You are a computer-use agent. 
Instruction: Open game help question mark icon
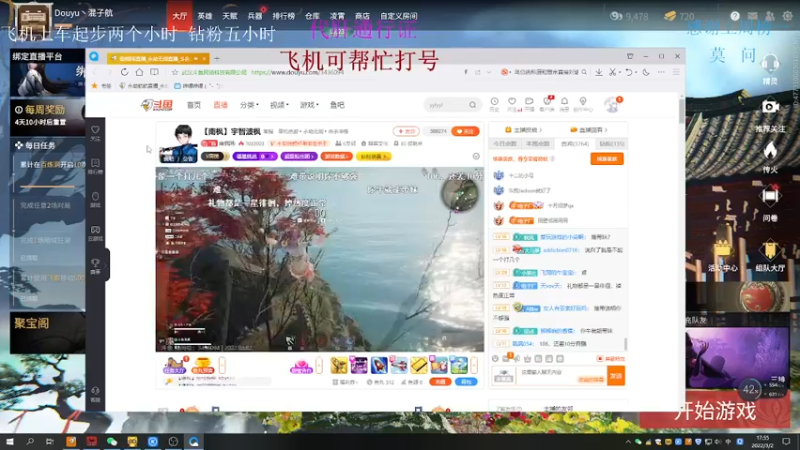(735, 16)
